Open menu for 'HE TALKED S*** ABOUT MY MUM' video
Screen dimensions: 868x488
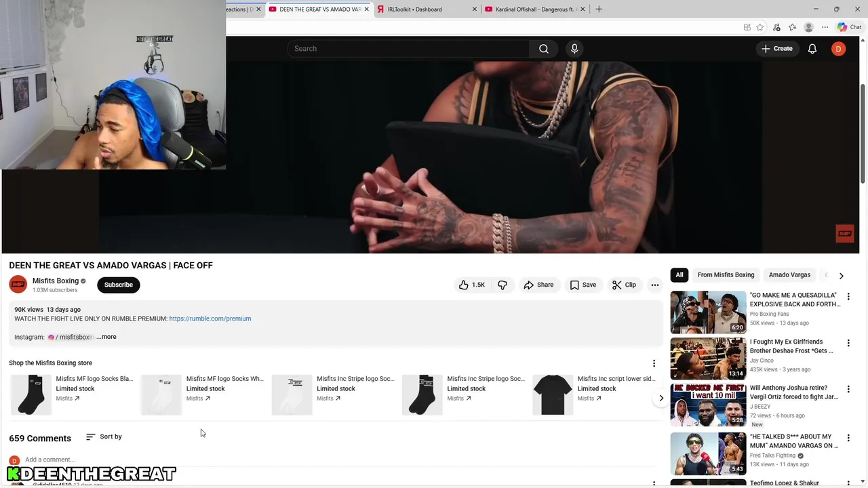tap(848, 439)
